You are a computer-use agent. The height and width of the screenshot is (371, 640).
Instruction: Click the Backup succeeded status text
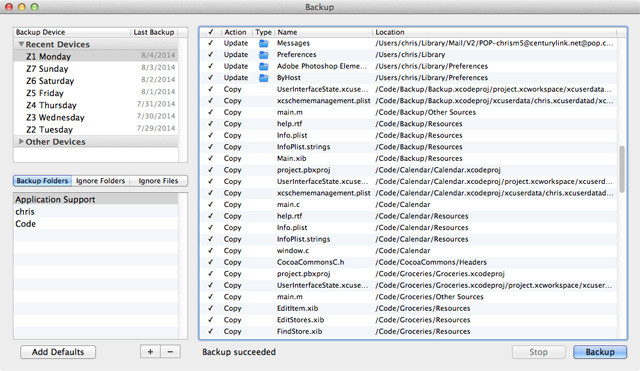(239, 352)
